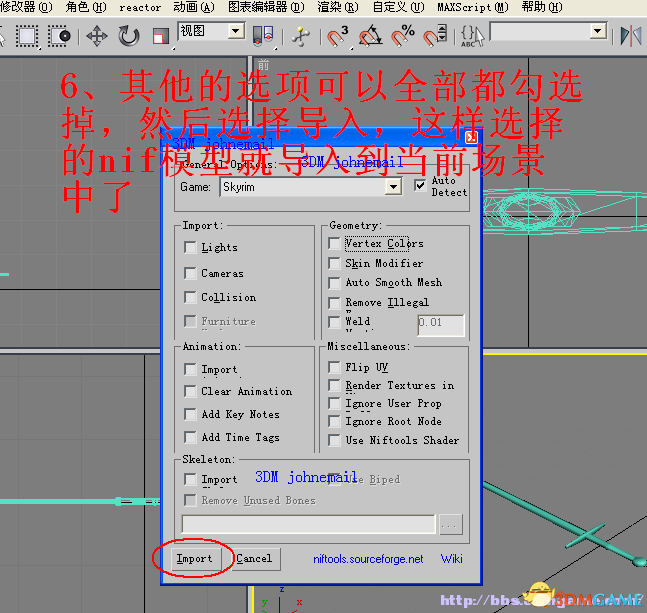Open the reactor menu

[140, 7]
